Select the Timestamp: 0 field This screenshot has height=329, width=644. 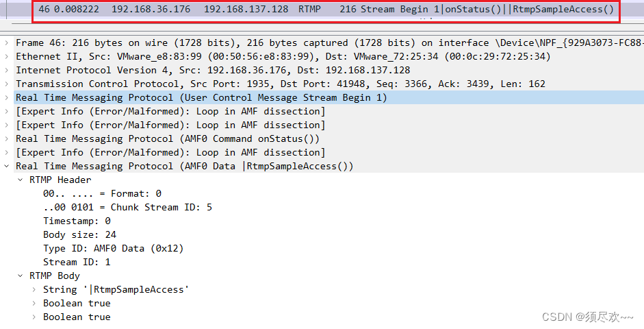pyautogui.click(x=77, y=221)
